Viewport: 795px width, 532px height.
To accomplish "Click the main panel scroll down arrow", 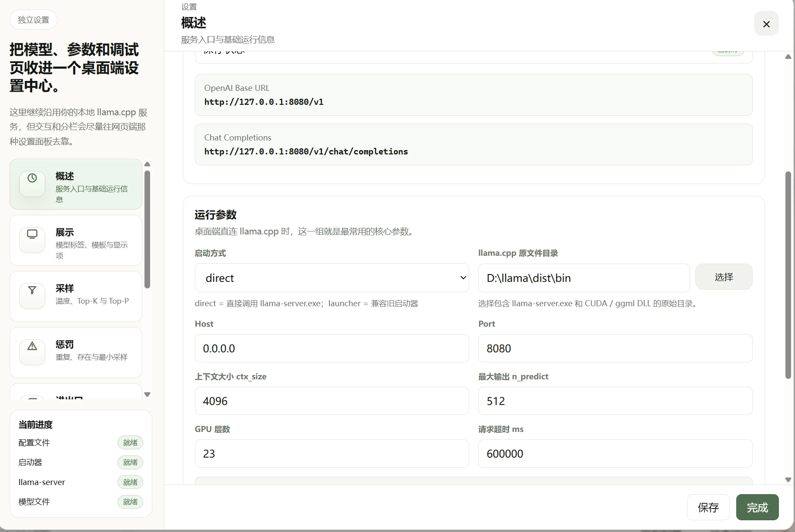I will coord(788,480).
